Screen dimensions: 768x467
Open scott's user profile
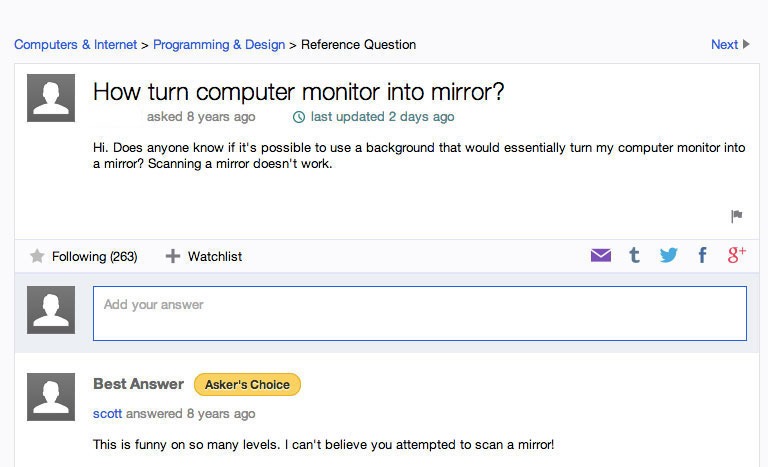click(x=107, y=413)
